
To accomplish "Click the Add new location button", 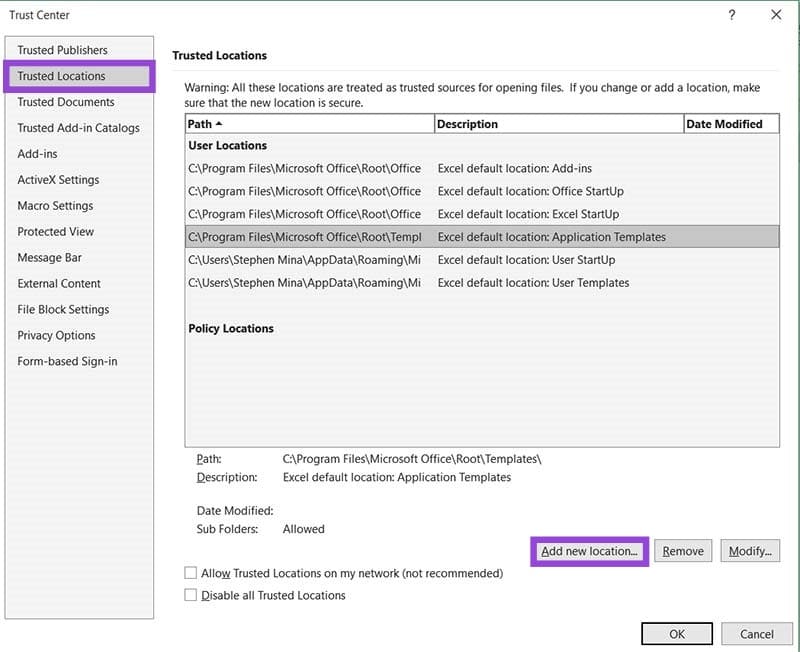I will (x=589, y=551).
